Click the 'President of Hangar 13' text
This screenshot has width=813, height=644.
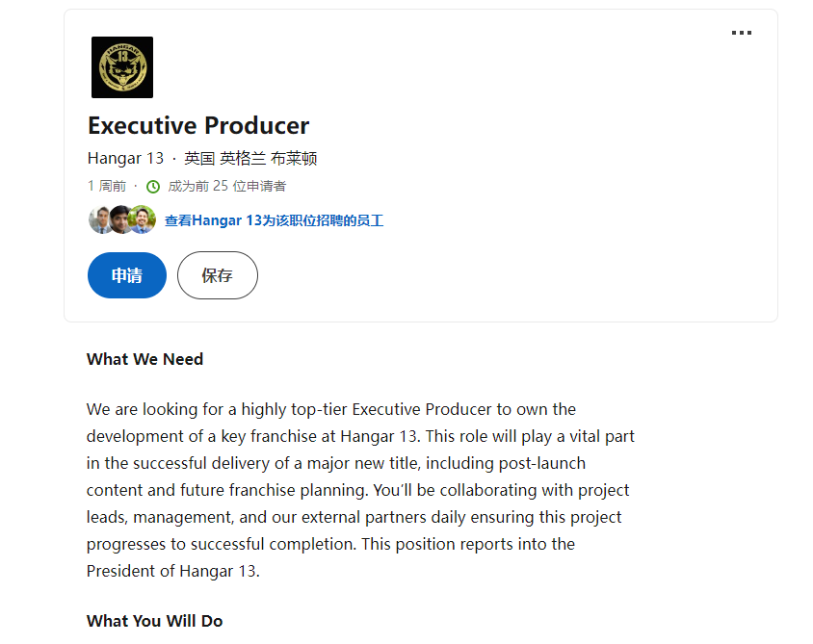coord(172,571)
